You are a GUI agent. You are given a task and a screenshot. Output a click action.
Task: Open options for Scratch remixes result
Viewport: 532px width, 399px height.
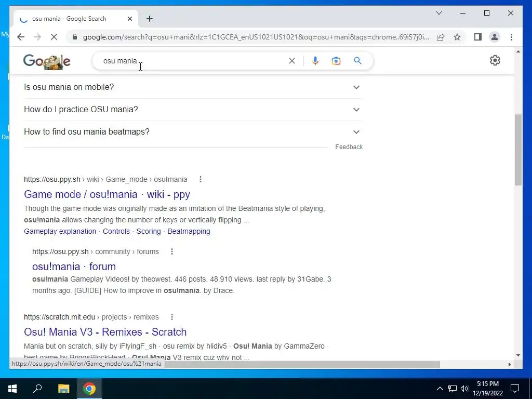pyautogui.click(x=172, y=317)
